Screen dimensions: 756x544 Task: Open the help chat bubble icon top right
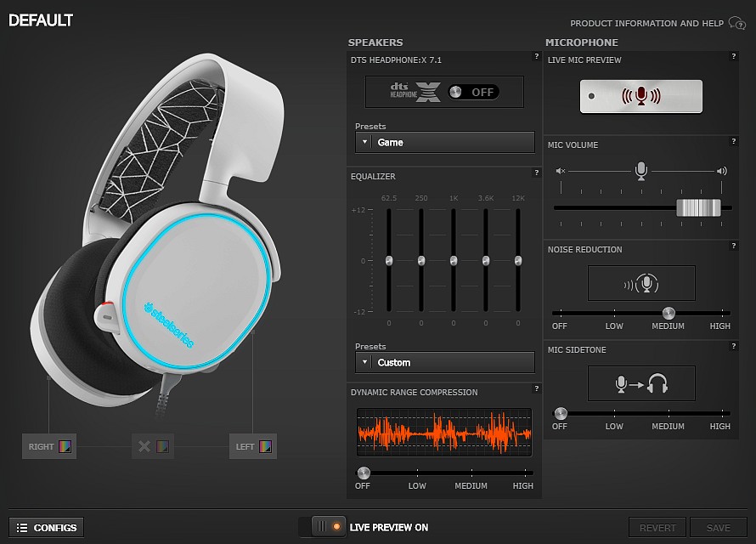pyautogui.click(x=736, y=22)
